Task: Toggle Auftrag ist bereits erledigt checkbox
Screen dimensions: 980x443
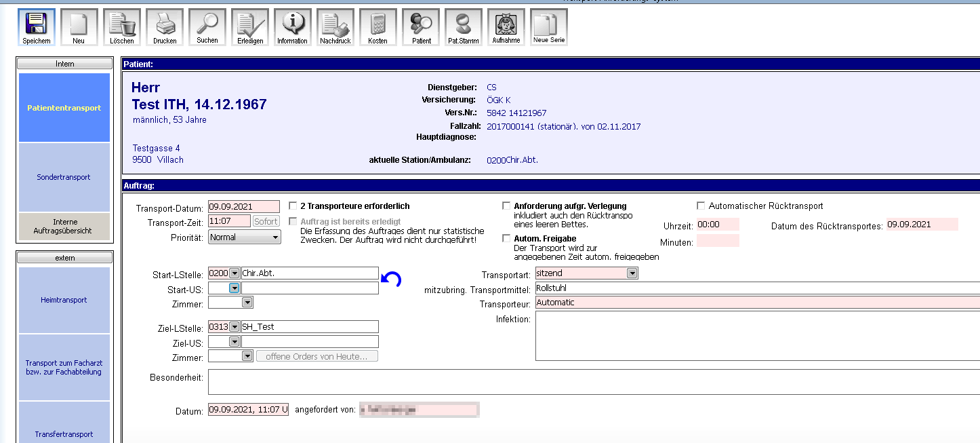Action: coord(293,221)
